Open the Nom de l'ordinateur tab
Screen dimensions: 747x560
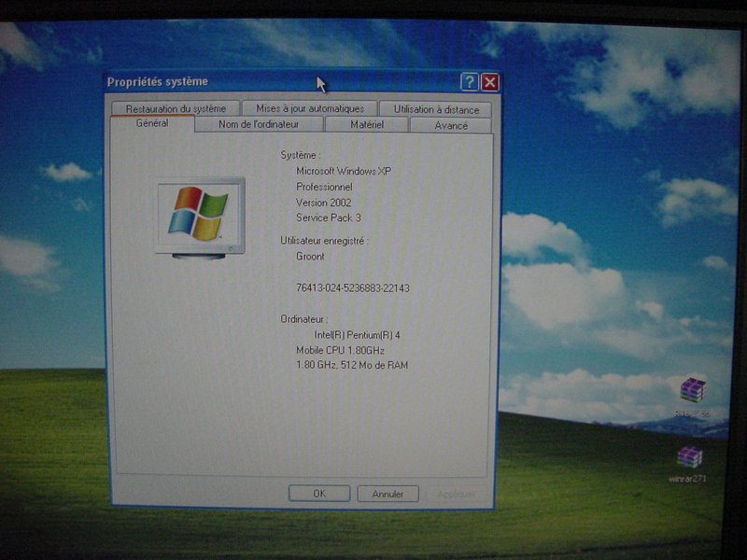259,124
